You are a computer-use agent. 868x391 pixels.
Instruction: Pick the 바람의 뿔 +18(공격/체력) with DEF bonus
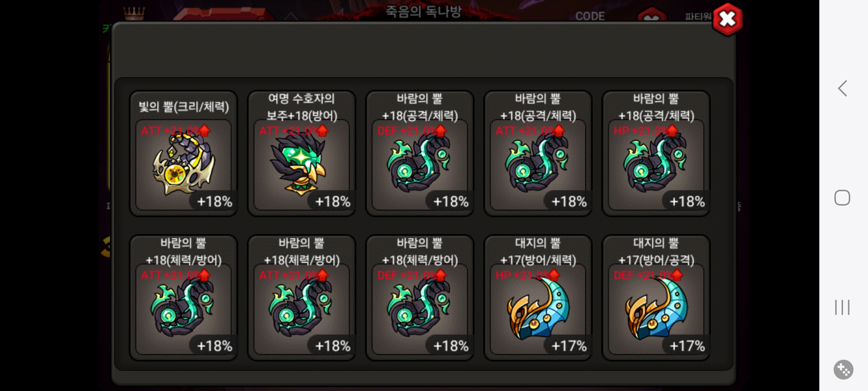(x=420, y=154)
